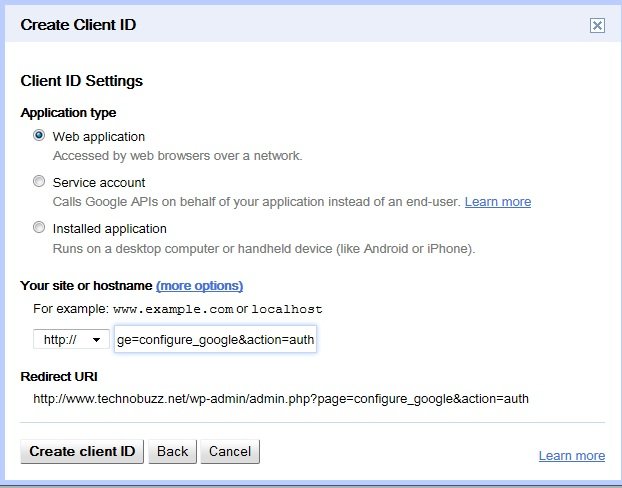
Task: Choose the Service account radio button
Action: pyautogui.click(x=39, y=182)
